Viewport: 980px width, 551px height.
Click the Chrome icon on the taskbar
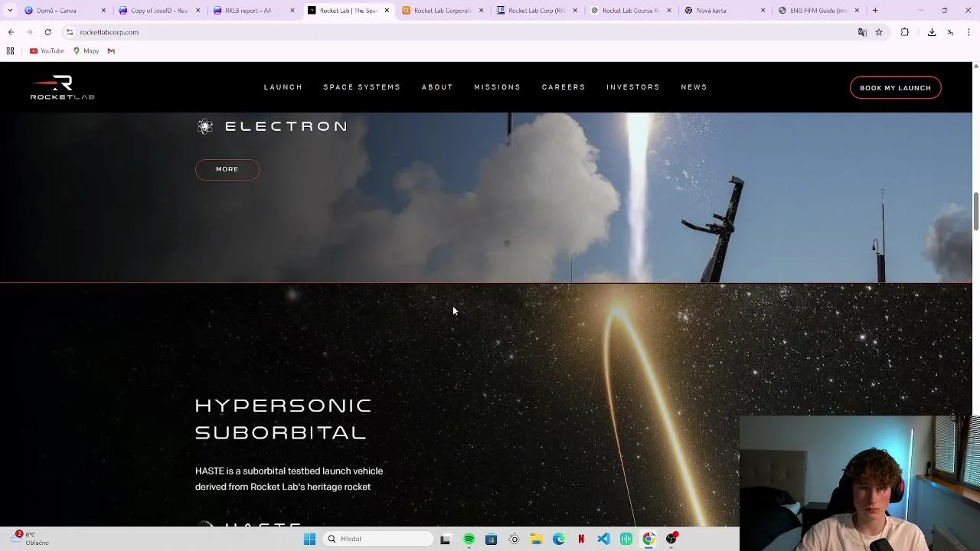click(x=649, y=539)
